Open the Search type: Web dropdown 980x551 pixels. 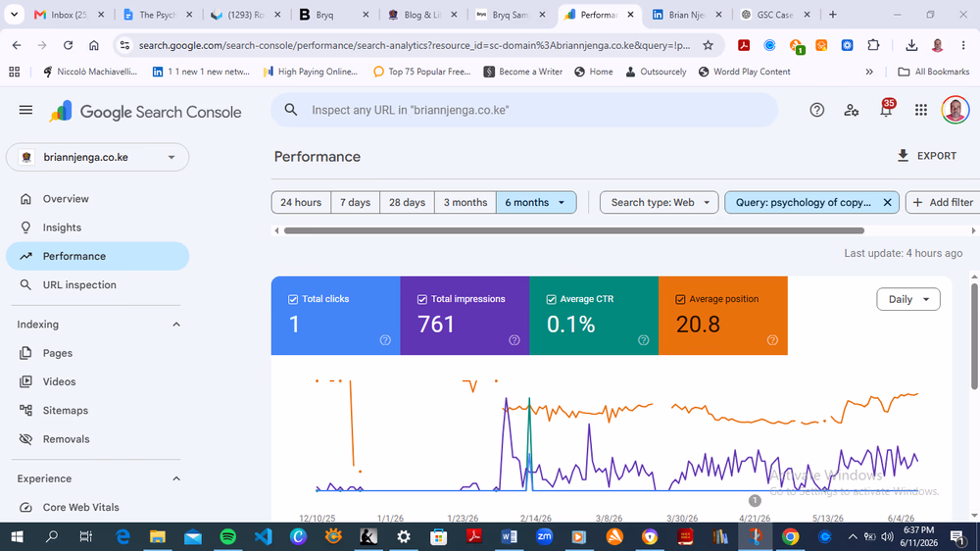(x=659, y=203)
